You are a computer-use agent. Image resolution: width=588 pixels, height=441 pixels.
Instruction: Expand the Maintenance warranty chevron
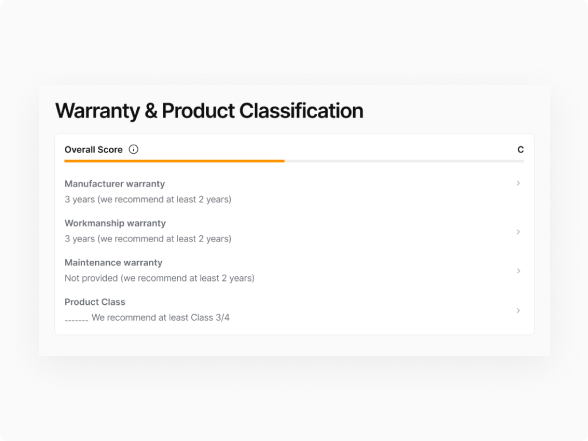pyautogui.click(x=518, y=271)
